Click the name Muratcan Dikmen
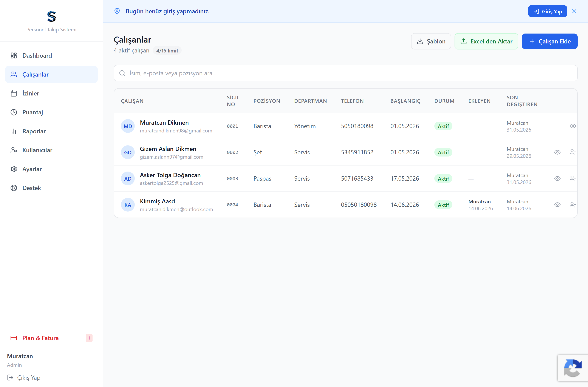This screenshot has width=588, height=387. click(164, 123)
